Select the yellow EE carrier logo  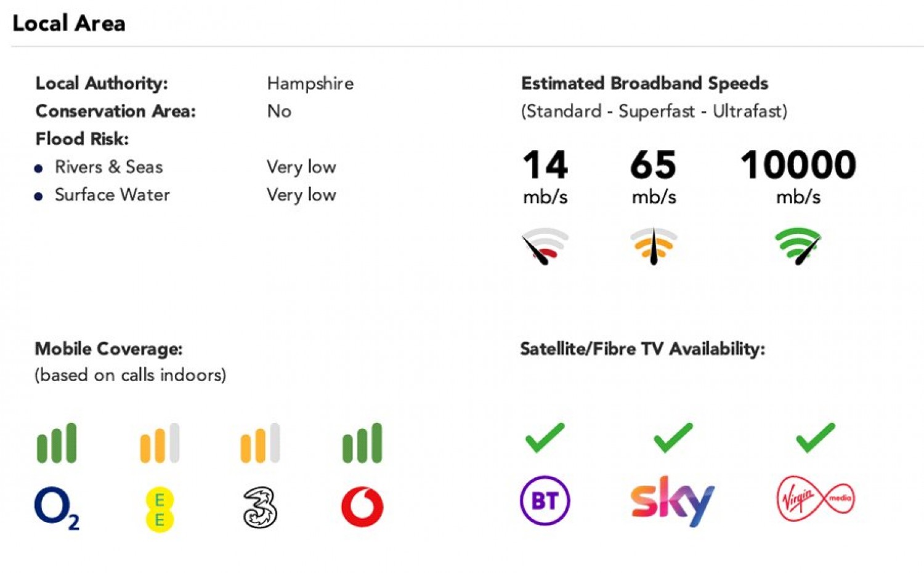(x=160, y=509)
